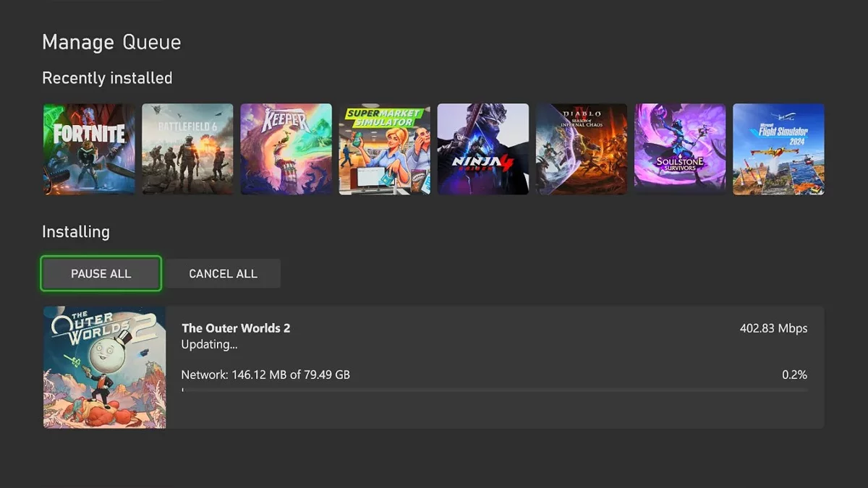Click the Recently installed heading
The height and width of the screenshot is (488, 868).
coord(107,78)
